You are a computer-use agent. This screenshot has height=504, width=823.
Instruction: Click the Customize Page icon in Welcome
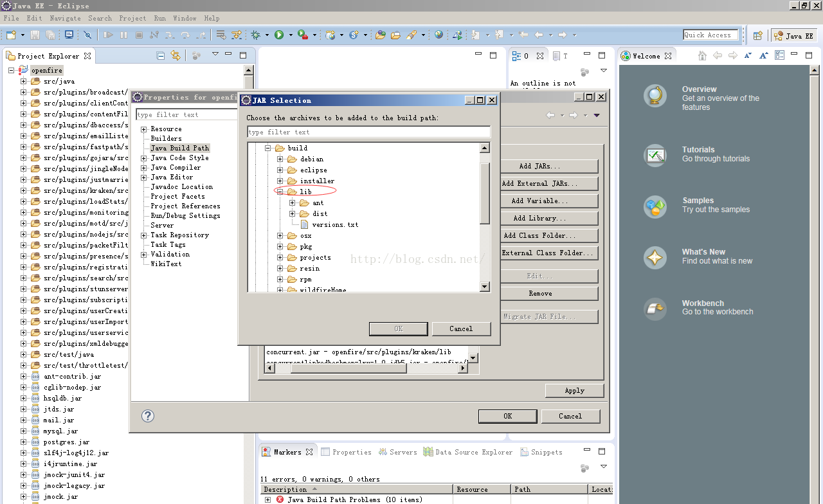(x=779, y=56)
